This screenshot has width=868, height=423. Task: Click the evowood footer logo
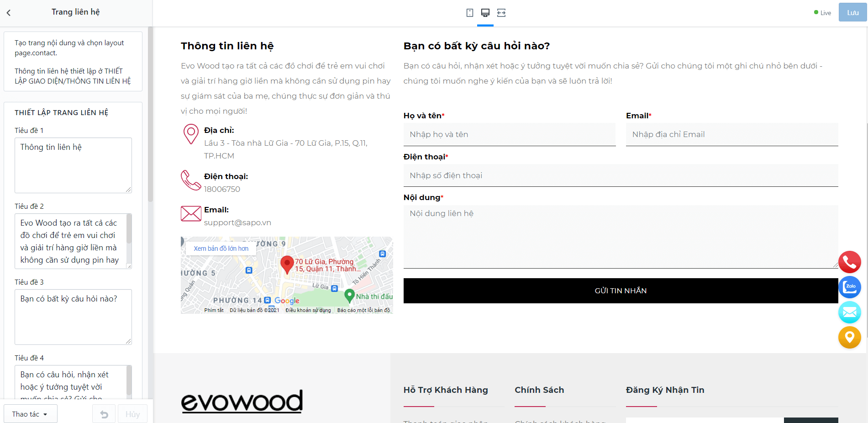242,402
